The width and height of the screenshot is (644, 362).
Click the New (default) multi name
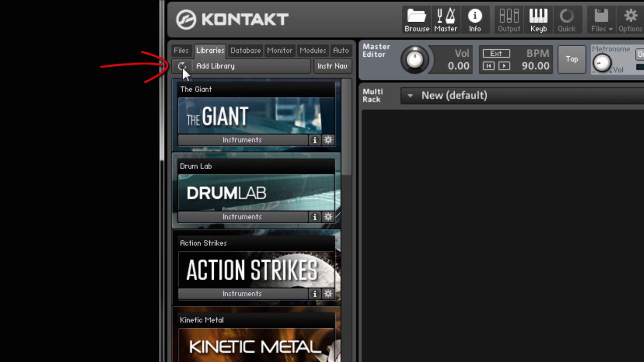click(x=454, y=96)
